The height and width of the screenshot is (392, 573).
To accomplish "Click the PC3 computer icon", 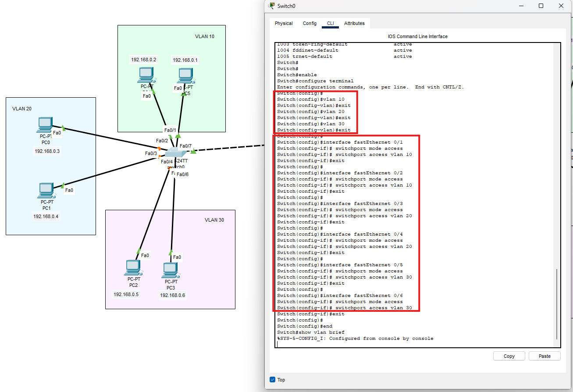I will point(170,271).
